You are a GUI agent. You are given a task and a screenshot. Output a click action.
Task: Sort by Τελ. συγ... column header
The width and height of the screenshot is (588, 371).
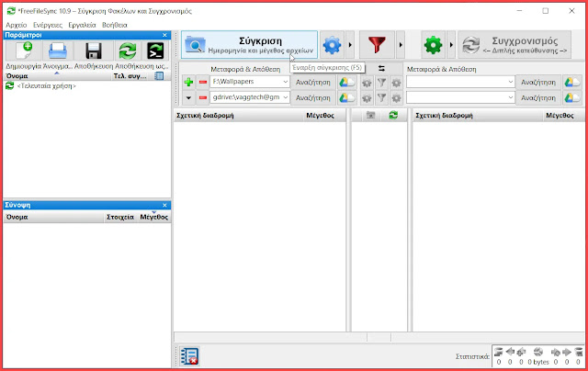point(130,76)
